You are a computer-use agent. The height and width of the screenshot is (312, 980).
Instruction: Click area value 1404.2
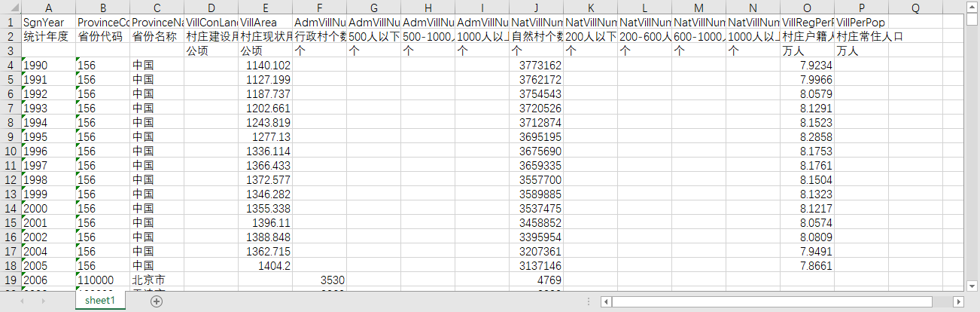click(265, 265)
